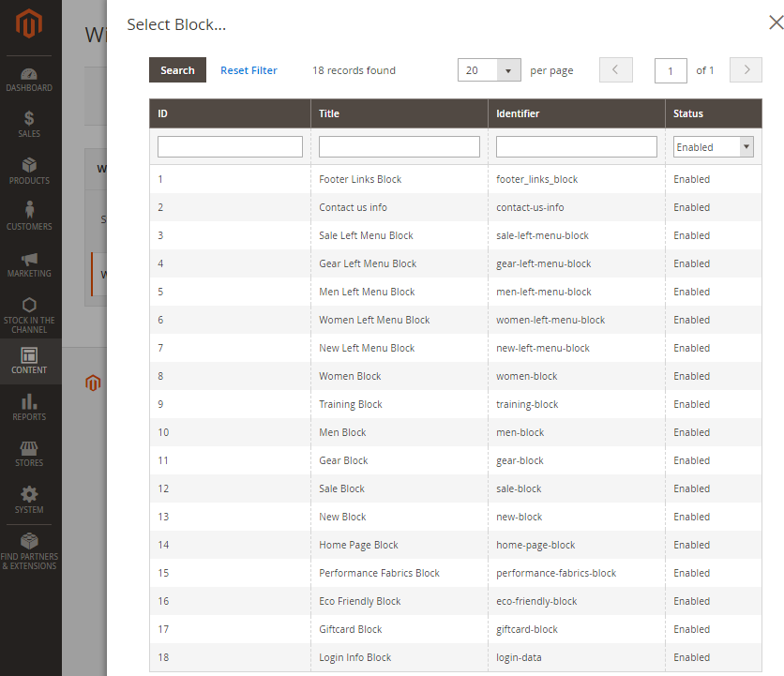Image resolution: width=784 pixels, height=676 pixels.
Task: Click the Reset Filter link
Action: pyautogui.click(x=249, y=70)
